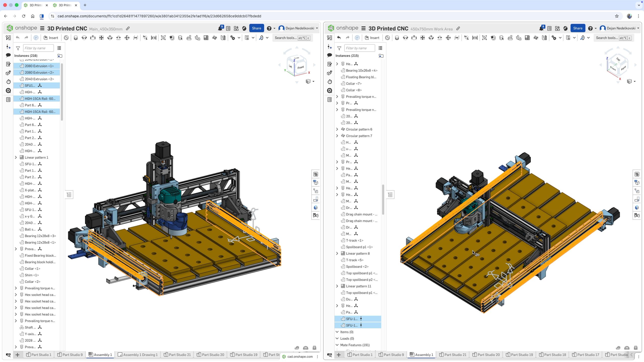This screenshot has width=644, height=362.
Task: Click the Share button in the right pane
Action: (578, 28)
